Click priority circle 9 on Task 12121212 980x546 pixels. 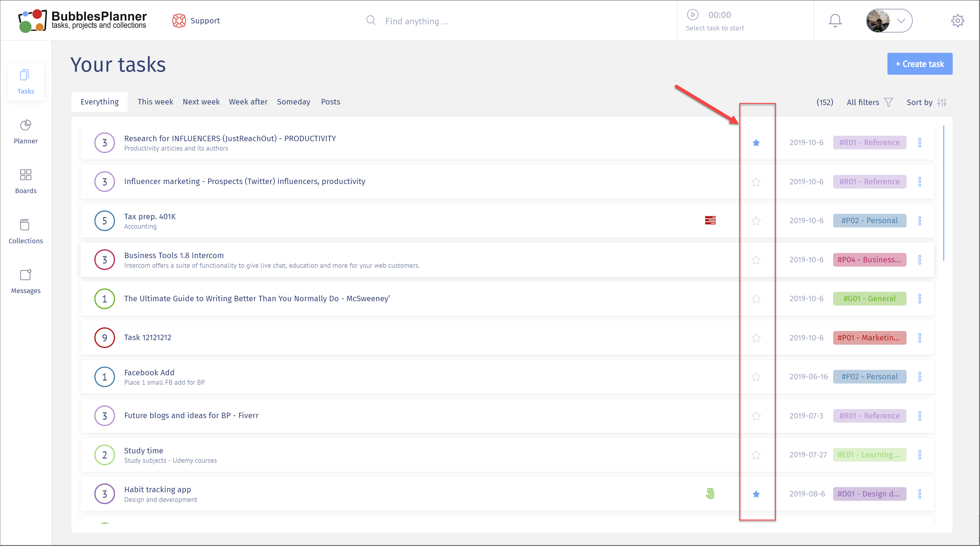[105, 338]
